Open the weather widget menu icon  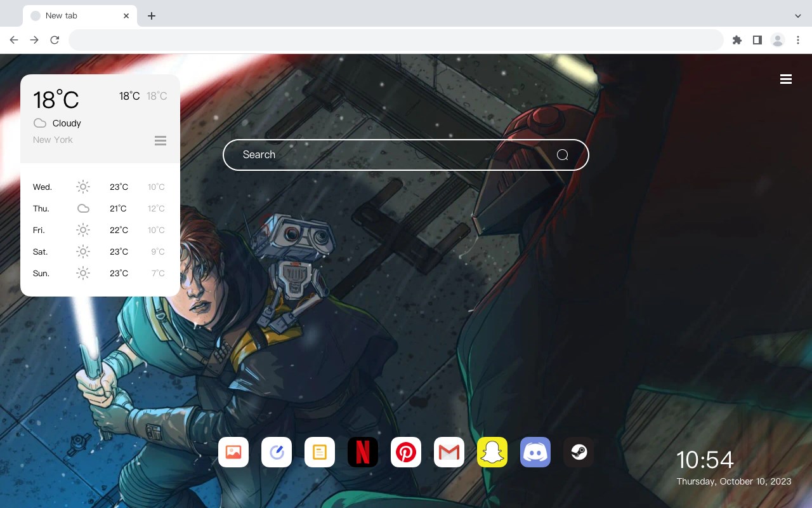160,140
